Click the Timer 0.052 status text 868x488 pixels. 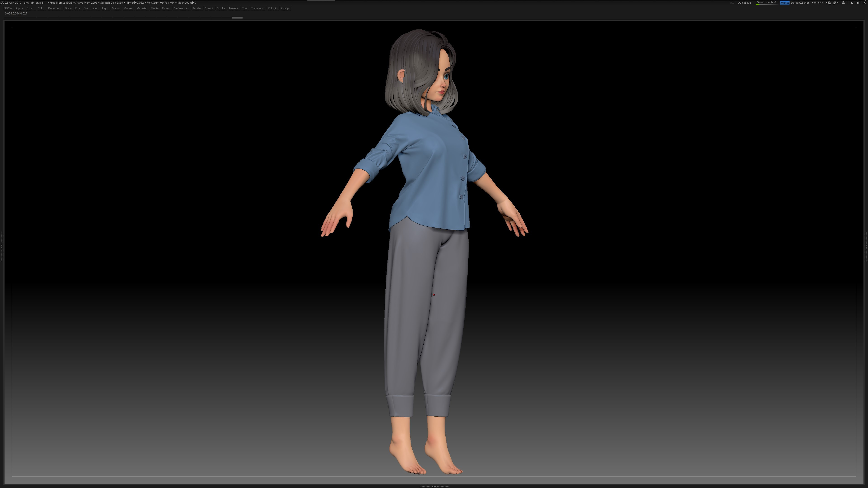click(135, 3)
